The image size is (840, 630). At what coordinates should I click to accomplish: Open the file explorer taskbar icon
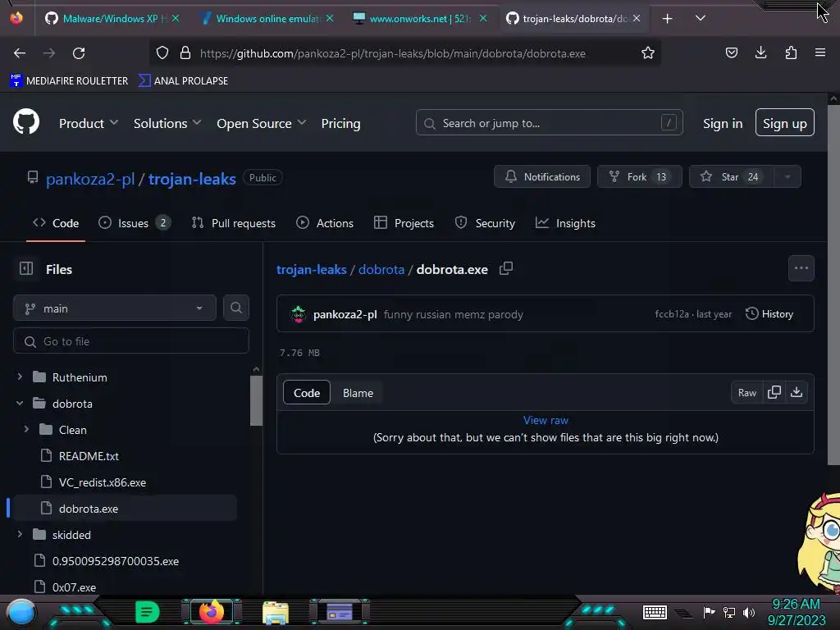276,612
